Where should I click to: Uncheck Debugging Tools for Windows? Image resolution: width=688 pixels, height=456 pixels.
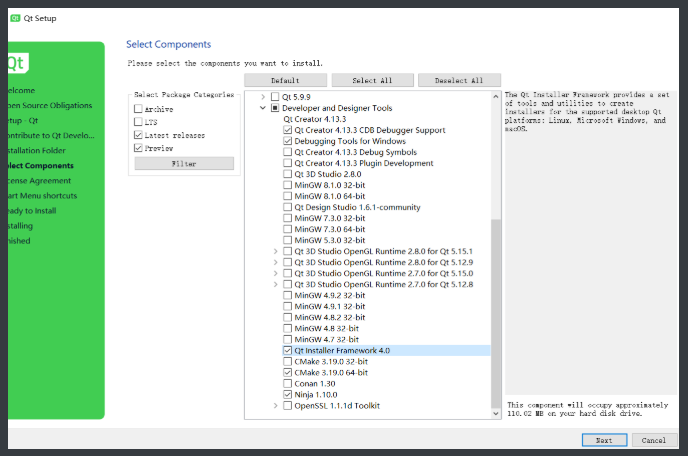[287, 141]
